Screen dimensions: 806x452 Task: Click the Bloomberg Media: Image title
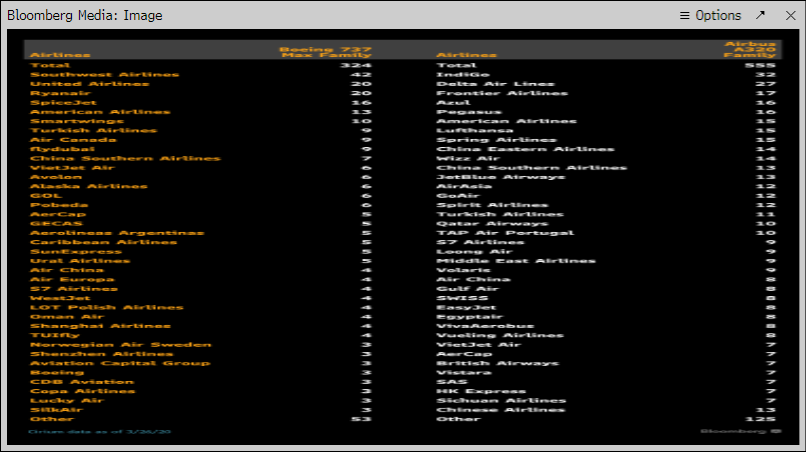(x=84, y=15)
